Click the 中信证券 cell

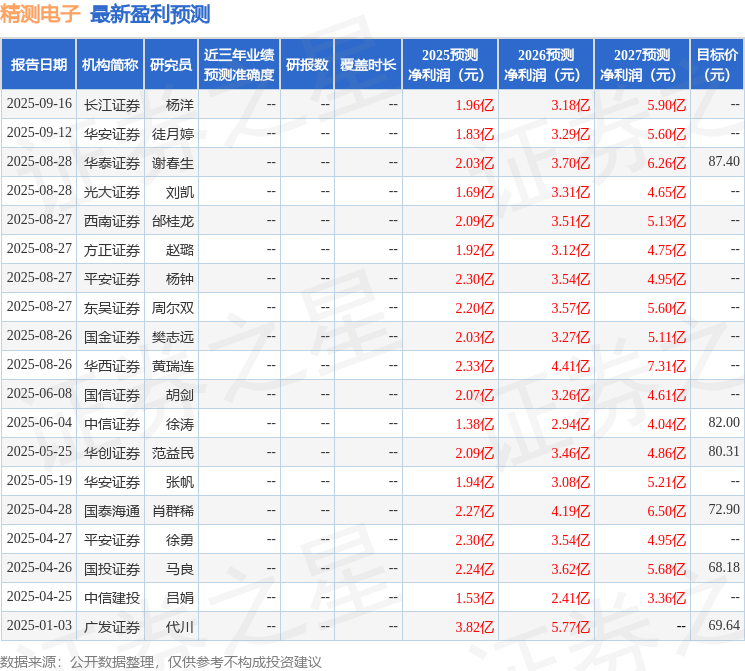coord(112,424)
